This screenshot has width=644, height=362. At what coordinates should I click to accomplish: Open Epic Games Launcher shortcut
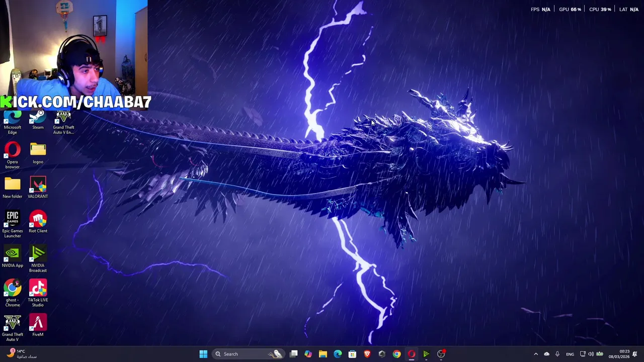13,225
